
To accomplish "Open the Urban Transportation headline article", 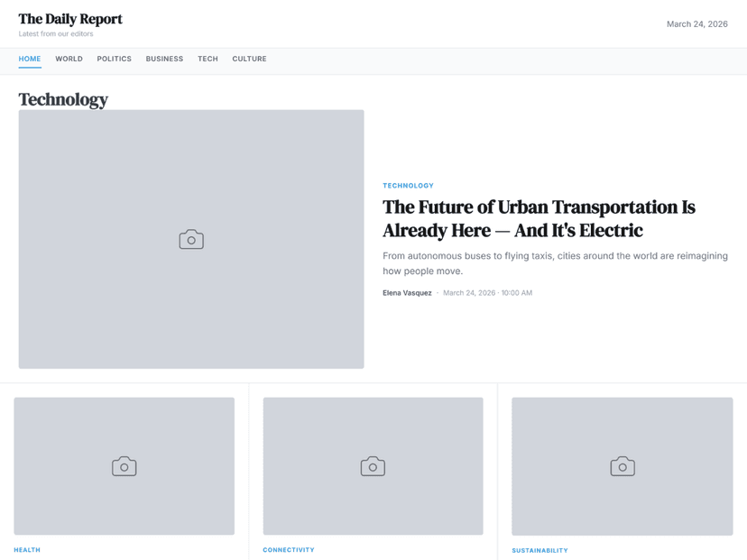I will (539, 218).
